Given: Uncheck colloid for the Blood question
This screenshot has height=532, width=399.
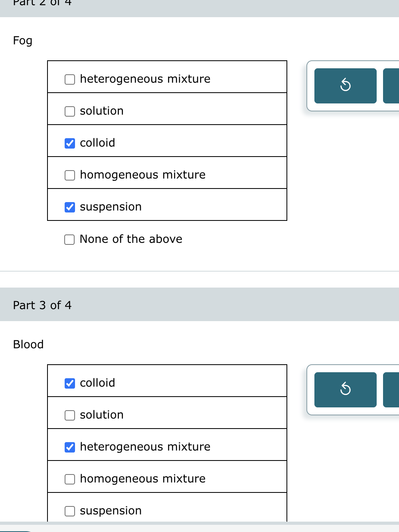Looking at the screenshot, I should pos(69,383).
